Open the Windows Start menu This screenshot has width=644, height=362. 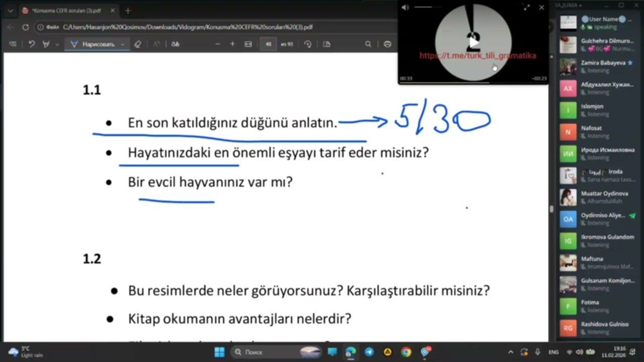(219, 352)
